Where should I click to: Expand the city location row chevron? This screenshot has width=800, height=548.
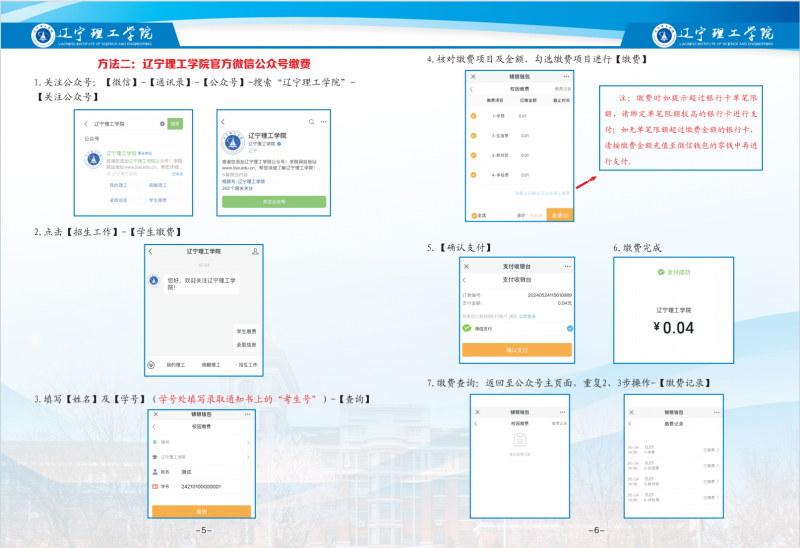coord(248,442)
